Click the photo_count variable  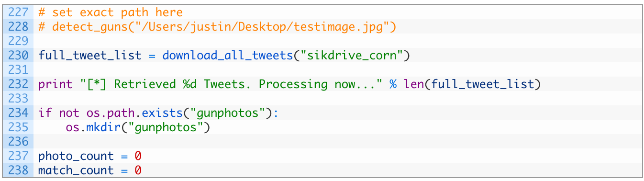click(76, 156)
